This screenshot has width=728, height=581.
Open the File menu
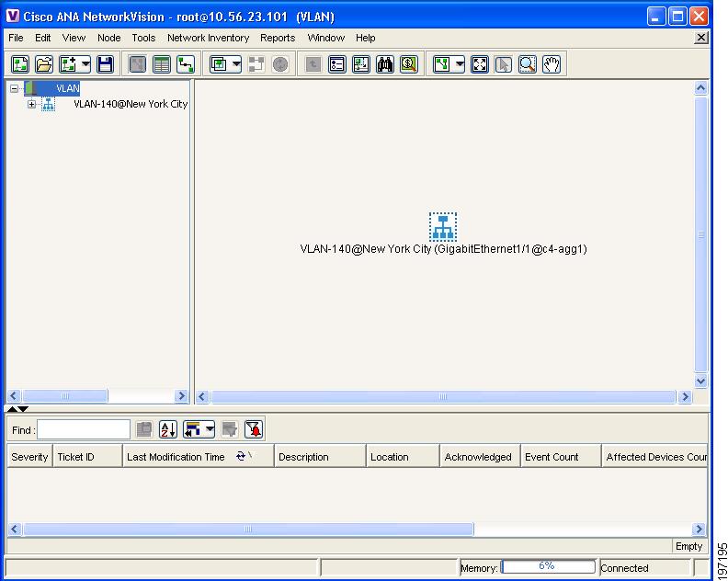(16, 38)
